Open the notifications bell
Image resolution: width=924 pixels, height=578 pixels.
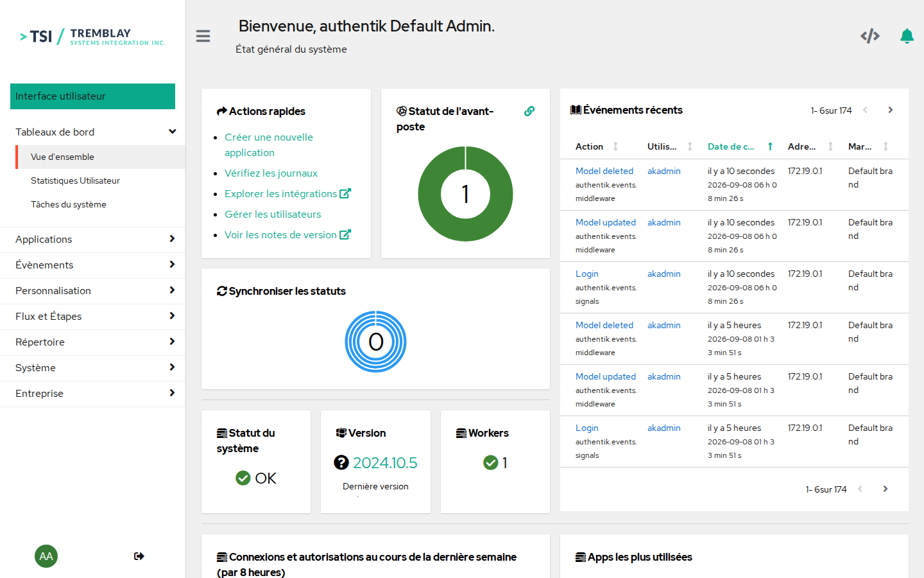pyautogui.click(x=907, y=36)
